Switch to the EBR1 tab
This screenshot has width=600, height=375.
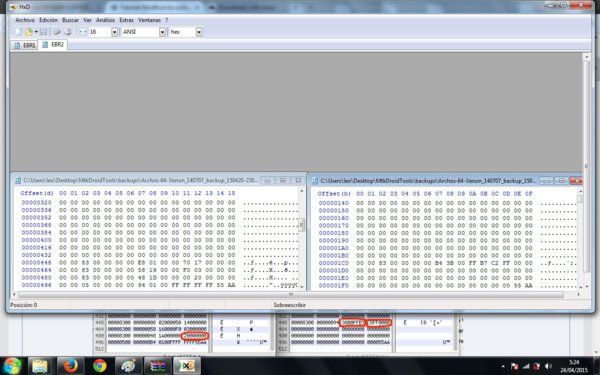click(24, 45)
